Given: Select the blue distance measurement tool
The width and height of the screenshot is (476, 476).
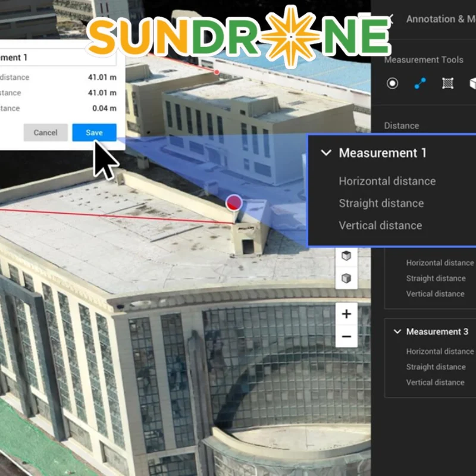Looking at the screenshot, I should tap(420, 83).
